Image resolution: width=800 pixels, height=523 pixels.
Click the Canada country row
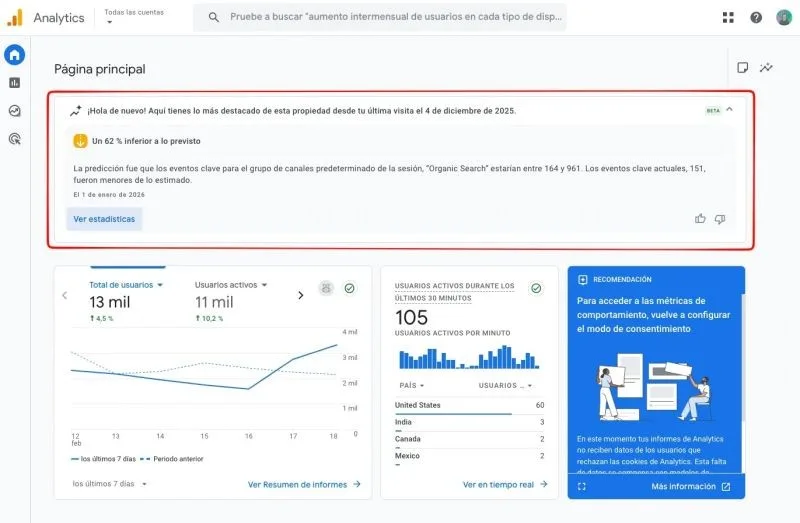[469, 440]
